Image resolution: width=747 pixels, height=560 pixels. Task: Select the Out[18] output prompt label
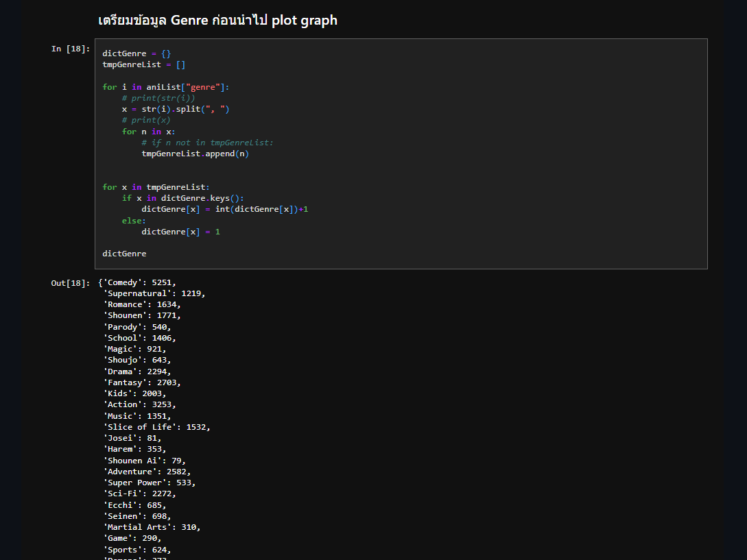pyautogui.click(x=71, y=283)
